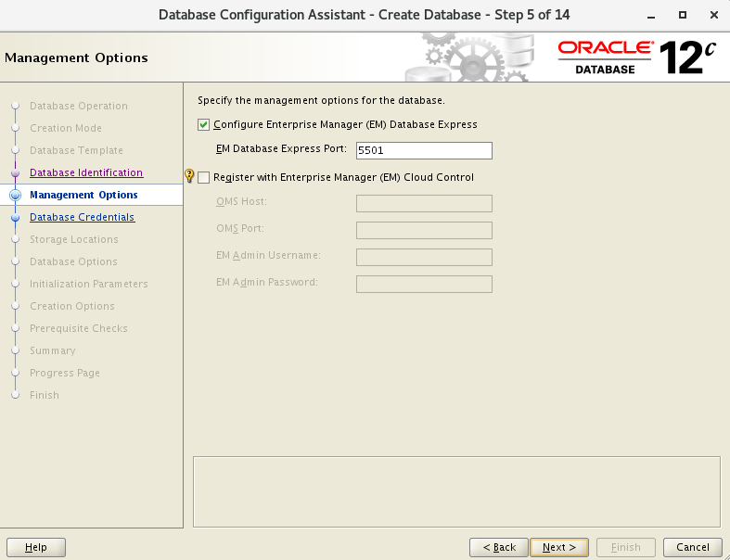Click the hint lightbulb icon beside Register checkbox

190,176
